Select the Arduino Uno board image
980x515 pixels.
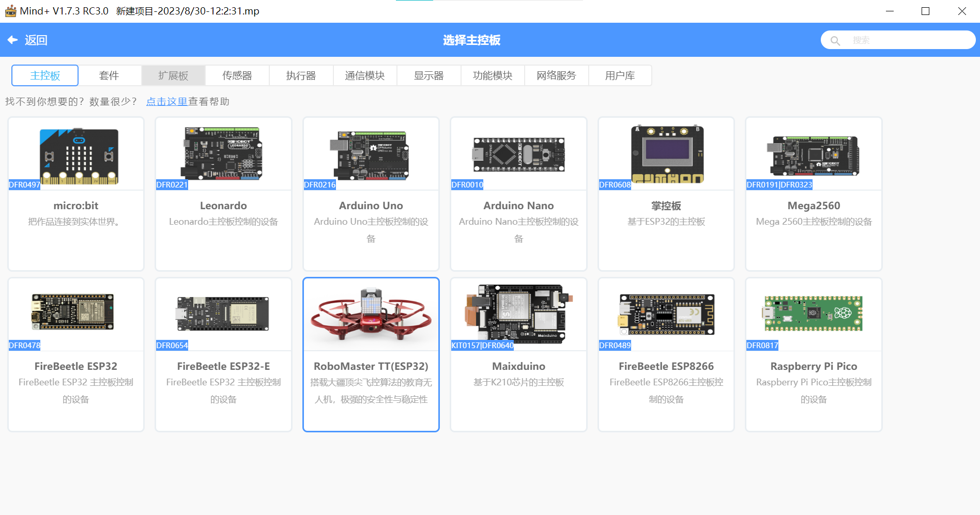[370, 155]
